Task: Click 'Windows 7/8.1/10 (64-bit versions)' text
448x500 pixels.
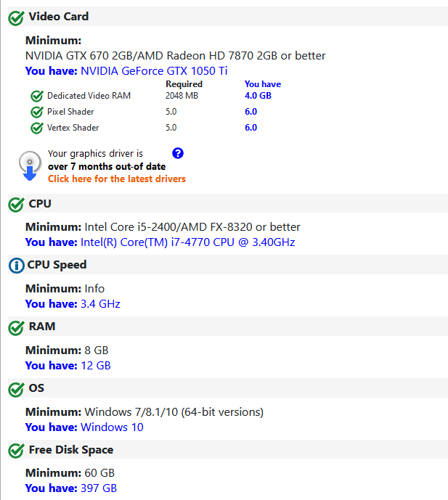Action: coord(174,412)
